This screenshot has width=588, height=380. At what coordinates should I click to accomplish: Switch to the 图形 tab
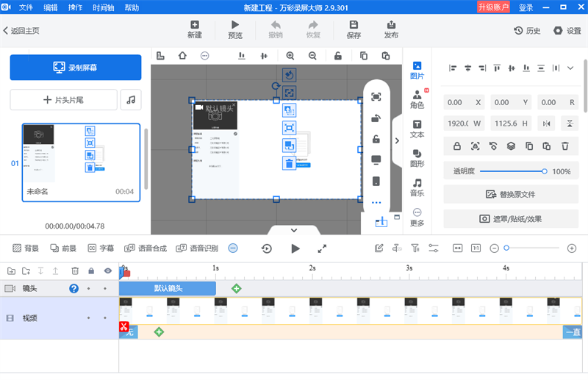417,158
